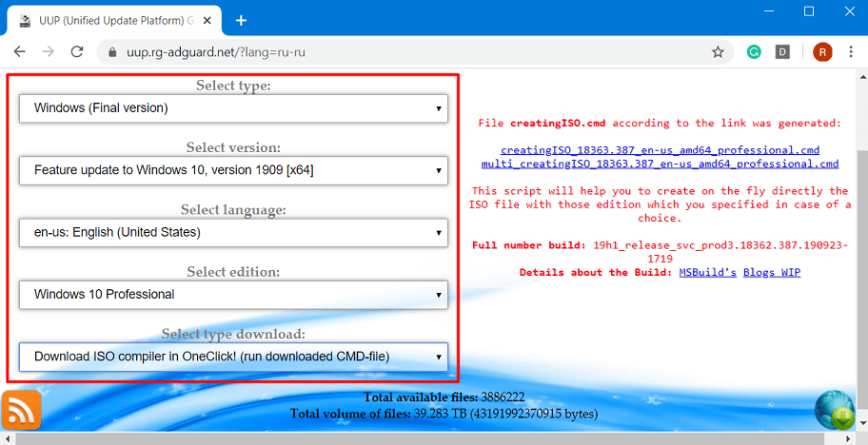Open the R profile avatar
The image size is (868, 445).
822,52
